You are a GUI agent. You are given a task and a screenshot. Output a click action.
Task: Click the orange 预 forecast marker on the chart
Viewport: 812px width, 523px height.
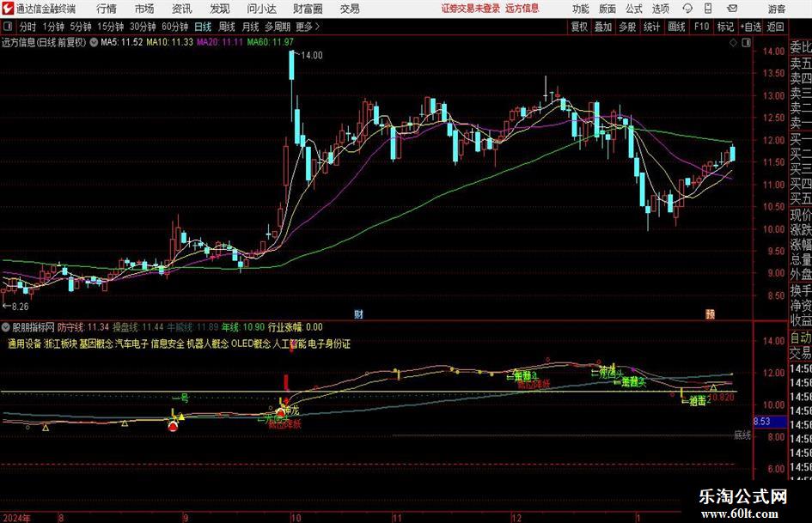(710, 313)
